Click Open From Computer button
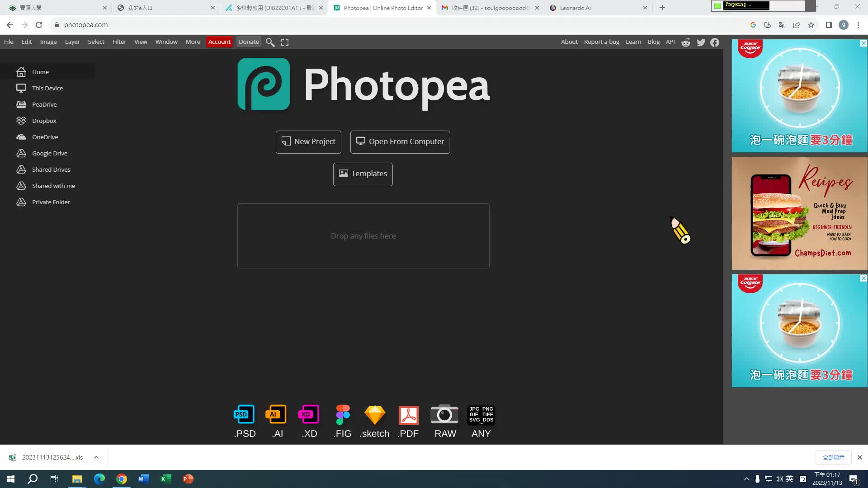The width and height of the screenshot is (868, 488). click(x=400, y=142)
